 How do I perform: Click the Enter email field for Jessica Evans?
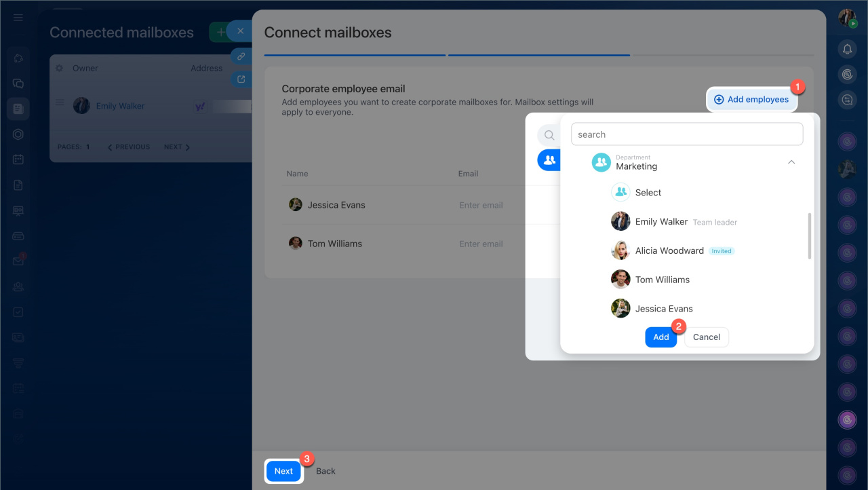(x=481, y=205)
